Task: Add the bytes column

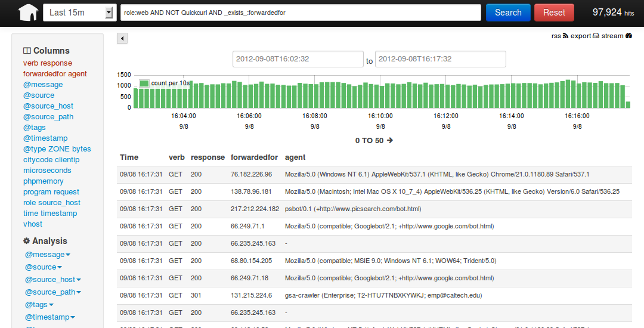Action: pos(81,149)
